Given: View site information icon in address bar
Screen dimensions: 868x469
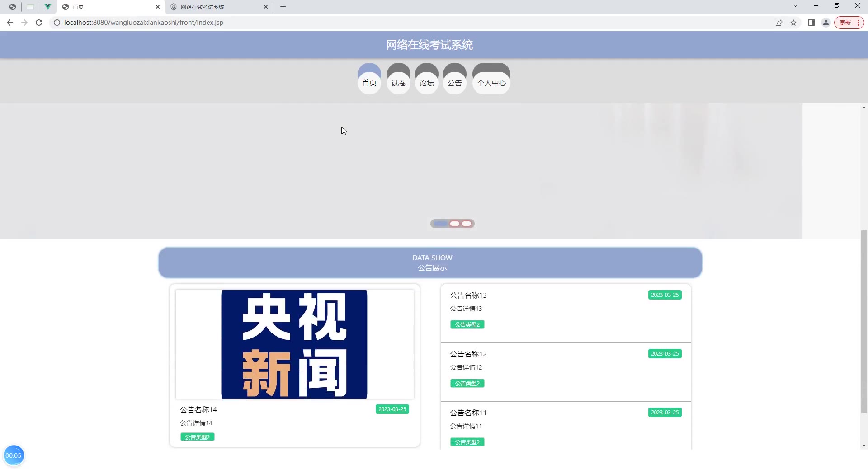Looking at the screenshot, I should (57, 23).
